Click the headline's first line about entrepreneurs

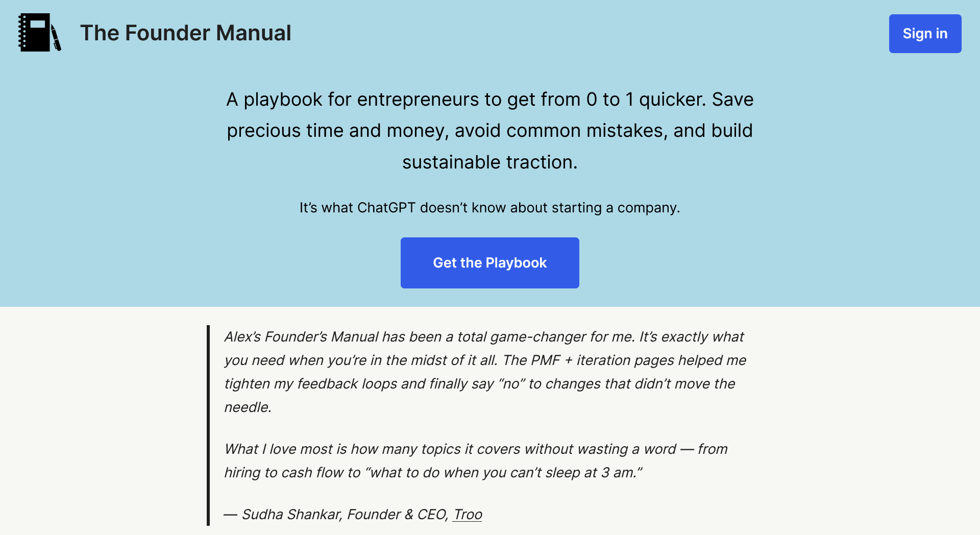489,100
